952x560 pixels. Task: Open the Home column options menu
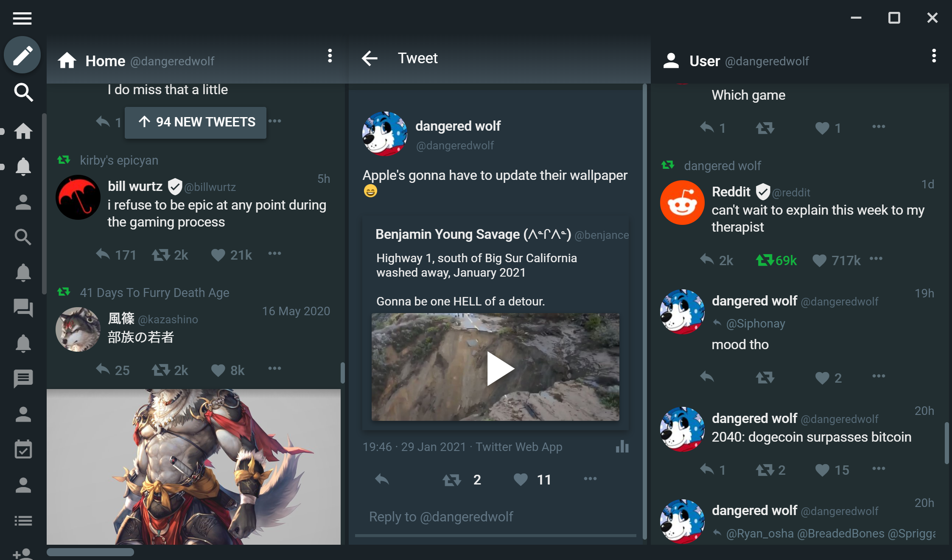pyautogui.click(x=330, y=56)
